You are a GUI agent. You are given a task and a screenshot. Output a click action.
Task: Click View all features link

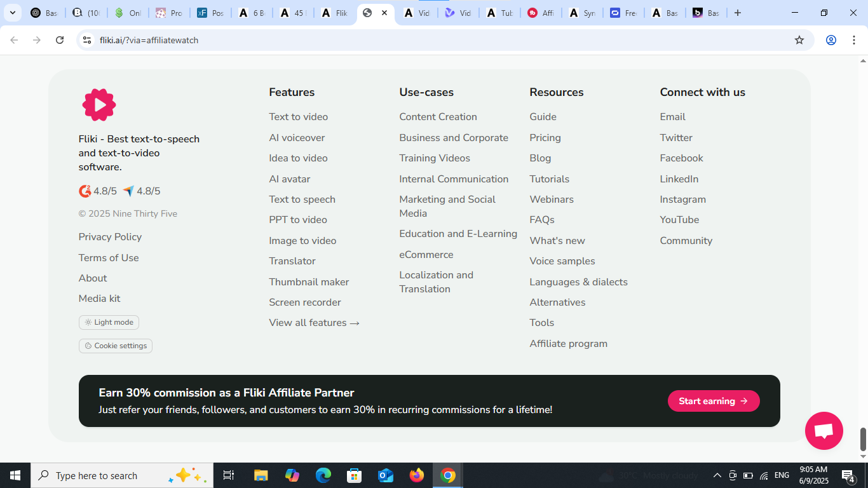pos(315,323)
